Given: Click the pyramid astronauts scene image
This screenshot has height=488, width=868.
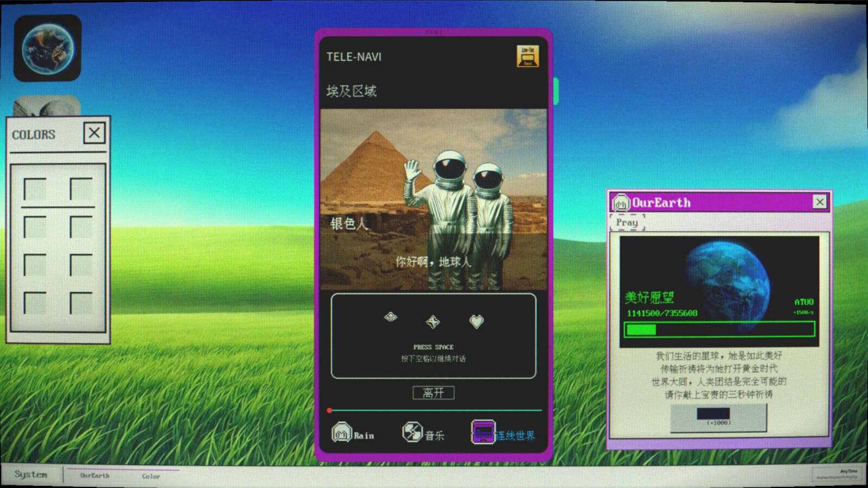Looking at the screenshot, I should tap(433, 199).
